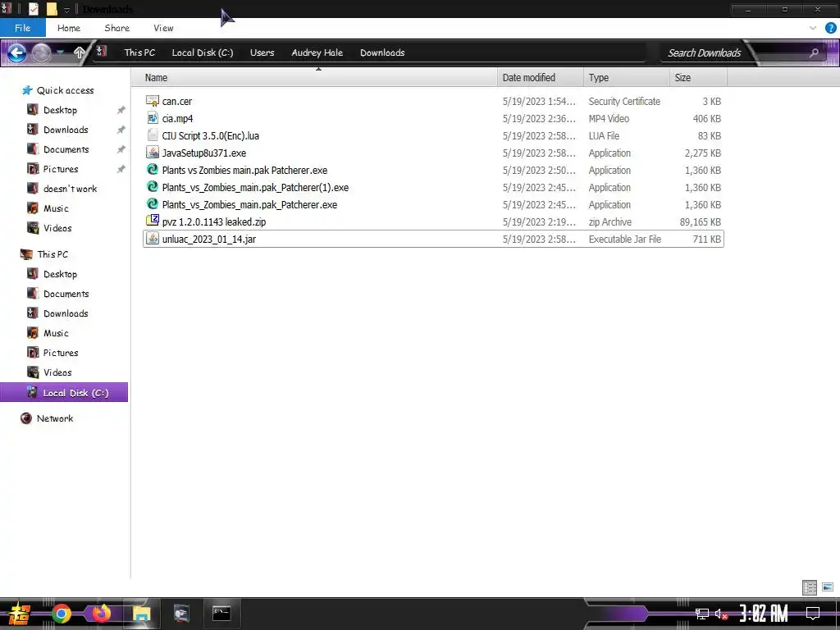Image resolution: width=840 pixels, height=630 pixels.
Task: Open pinned Desktop under Quick access
Action: pos(60,110)
